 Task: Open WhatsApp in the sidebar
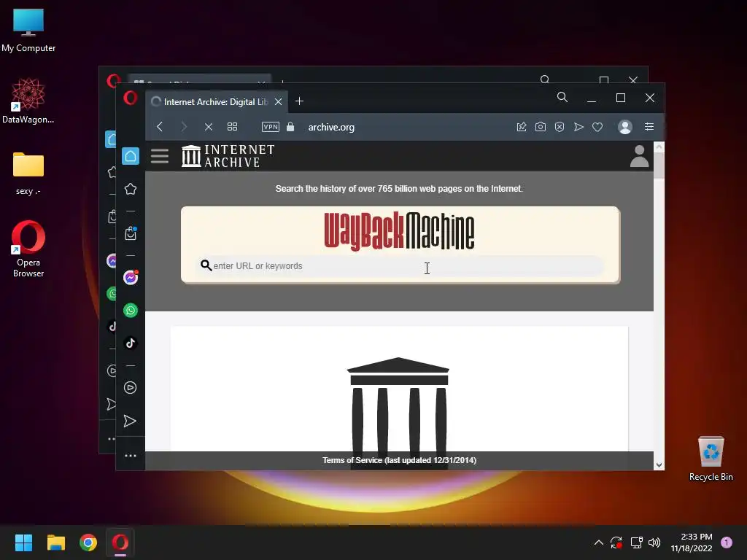[131, 311]
